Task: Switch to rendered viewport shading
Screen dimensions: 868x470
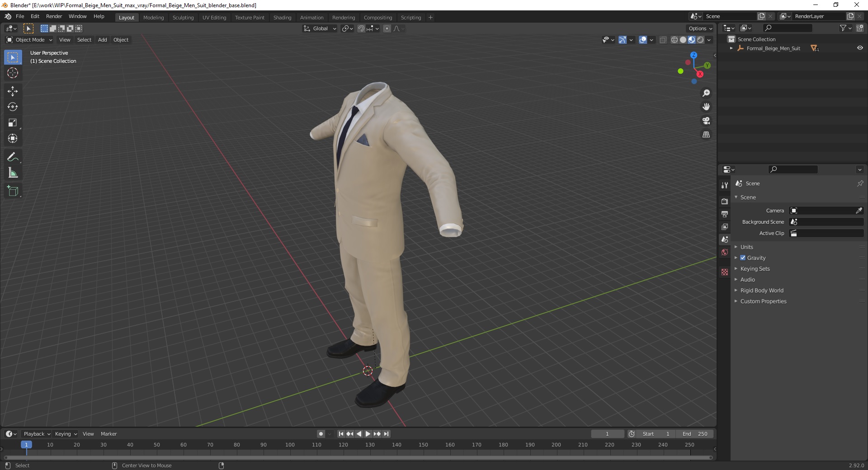Action: (700, 40)
